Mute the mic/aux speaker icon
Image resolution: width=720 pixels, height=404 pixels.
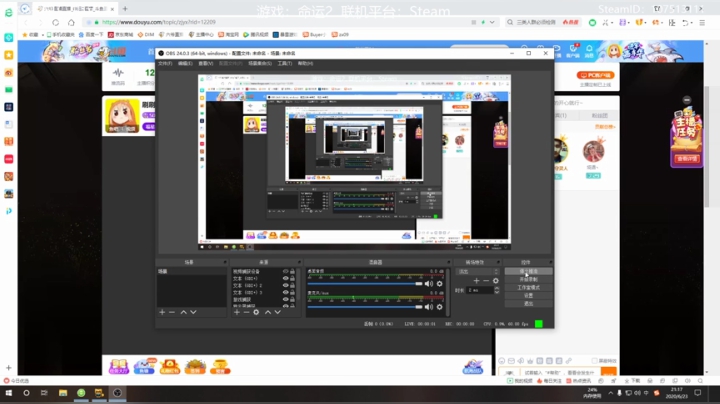pos(429,307)
